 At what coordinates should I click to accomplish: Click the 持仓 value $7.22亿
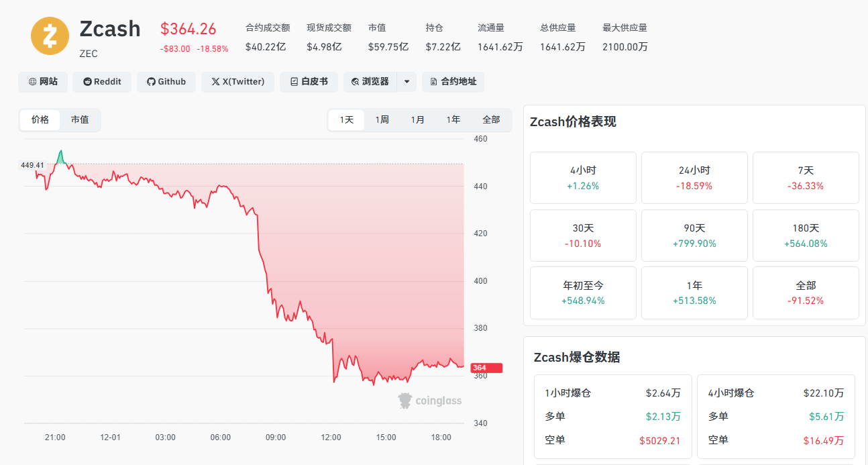[x=443, y=47]
